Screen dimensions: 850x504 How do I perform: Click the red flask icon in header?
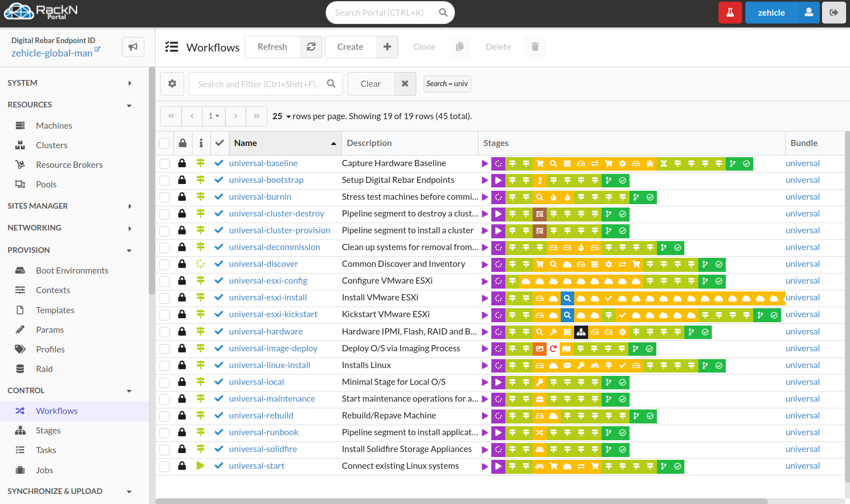click(x=730, y=12)
